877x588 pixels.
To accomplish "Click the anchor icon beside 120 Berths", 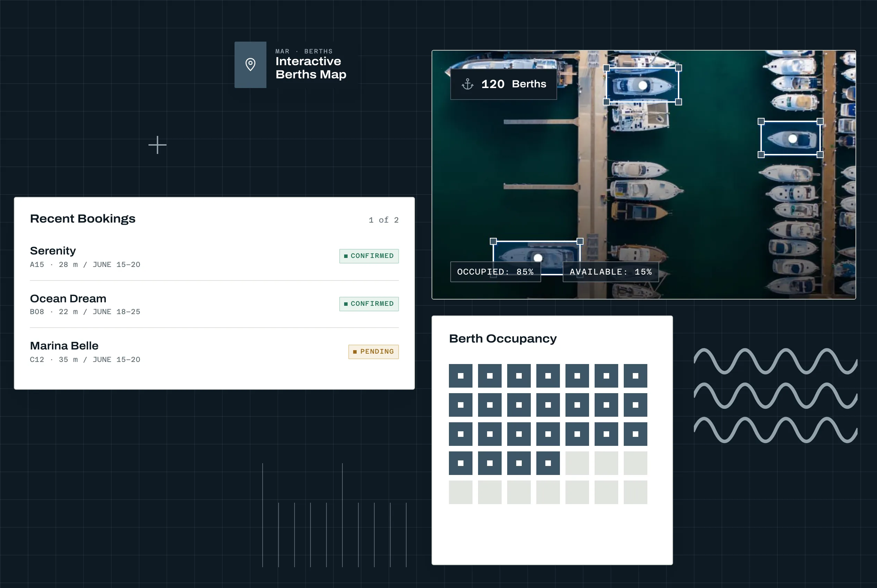I will click(x=467, y=84).
